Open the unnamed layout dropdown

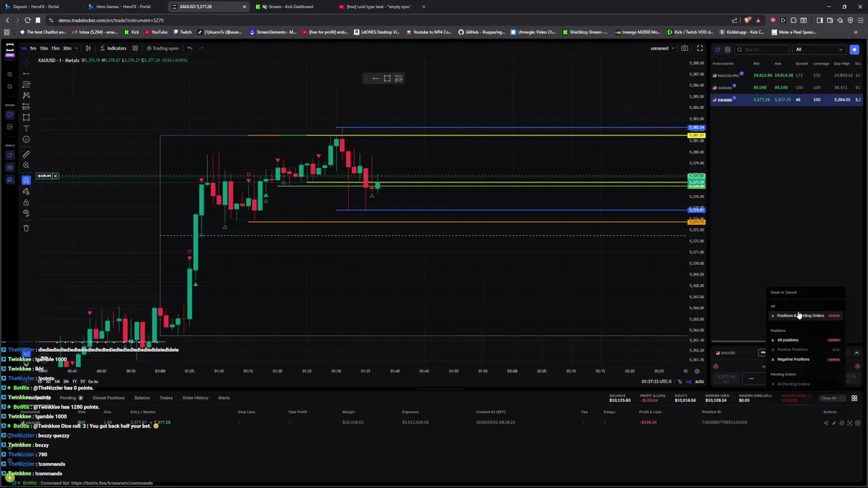[x=662, y=48]
